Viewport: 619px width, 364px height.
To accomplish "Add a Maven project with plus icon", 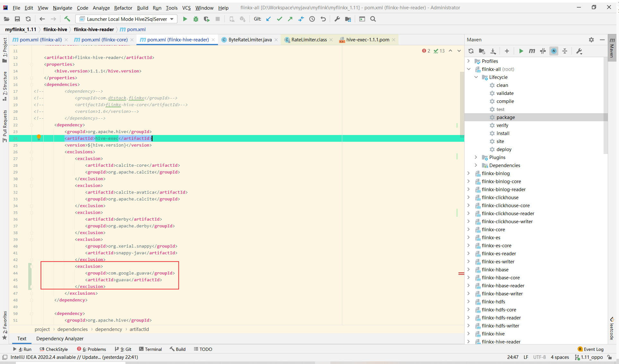I will [507, 51].
